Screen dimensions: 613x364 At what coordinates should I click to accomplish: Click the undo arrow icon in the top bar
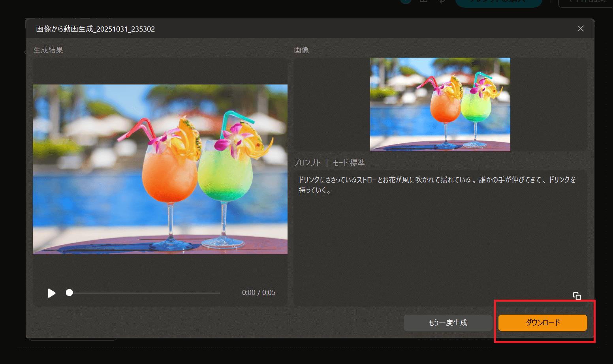(x=442, y=2)
